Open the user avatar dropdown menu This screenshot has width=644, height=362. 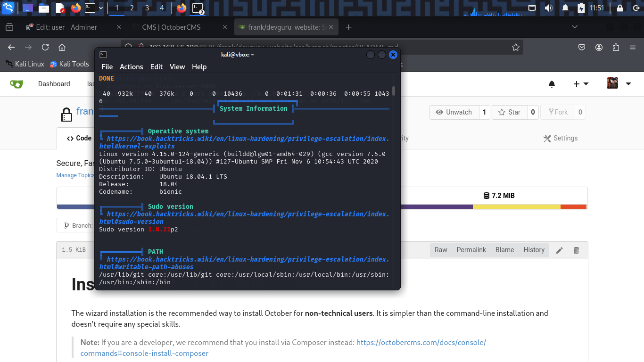(x=619, y=84)
